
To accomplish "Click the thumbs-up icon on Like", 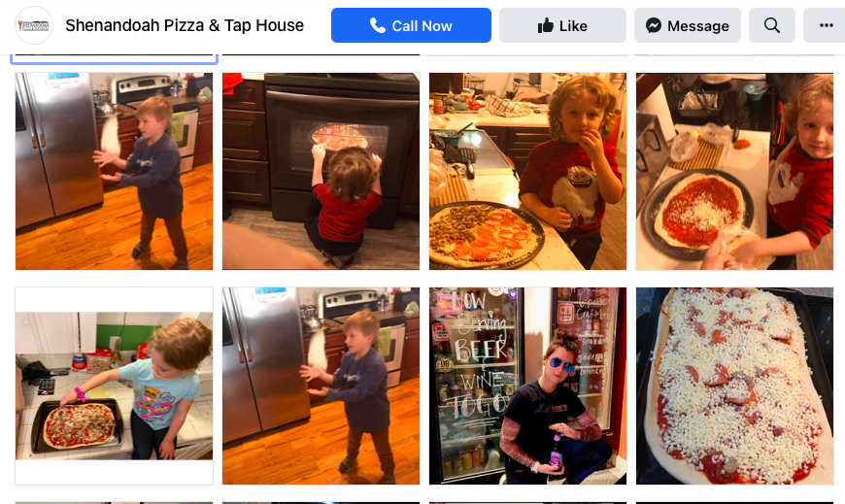I will click(x=546, y=25).
